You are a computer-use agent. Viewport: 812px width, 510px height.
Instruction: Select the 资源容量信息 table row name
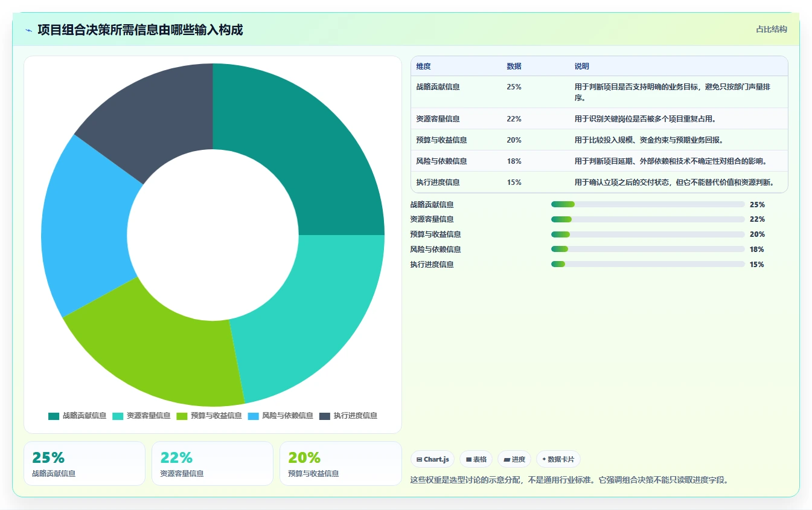pyautogui.click(x=438, y=119)
